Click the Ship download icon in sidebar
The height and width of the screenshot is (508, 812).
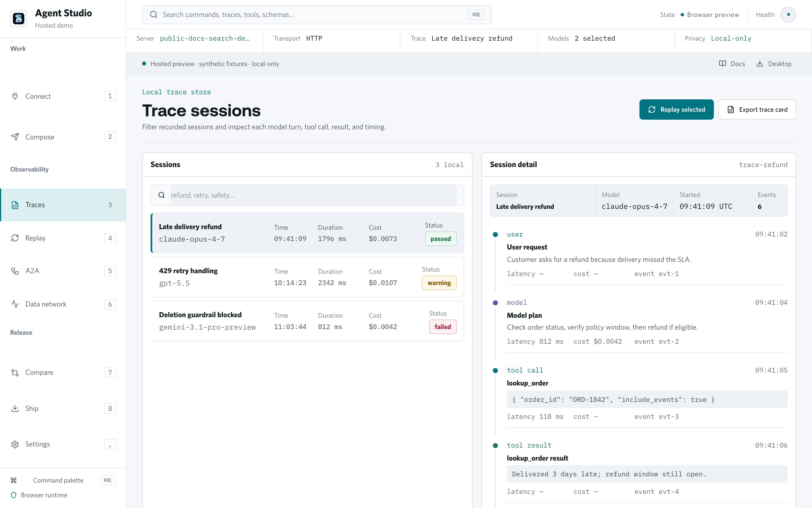click(15, 408)
